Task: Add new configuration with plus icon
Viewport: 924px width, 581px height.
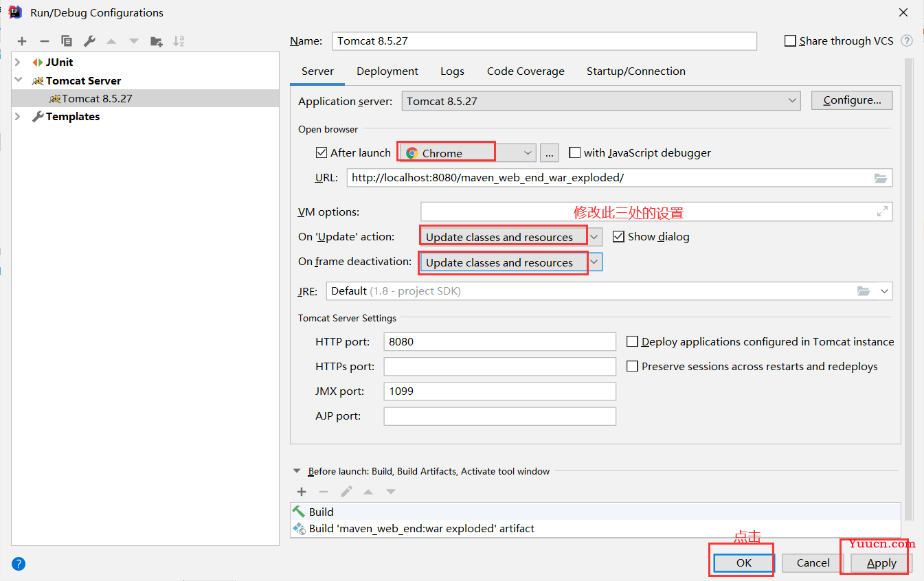Action: point(22,41)
